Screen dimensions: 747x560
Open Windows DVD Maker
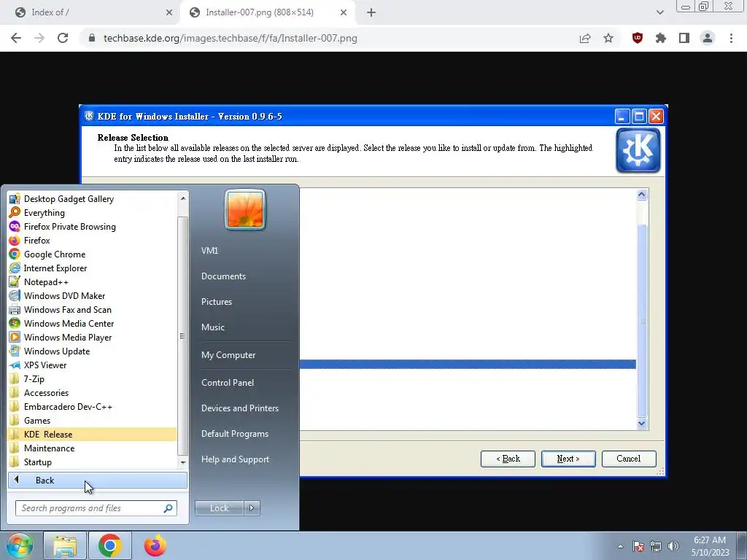(x=92, y=295)
